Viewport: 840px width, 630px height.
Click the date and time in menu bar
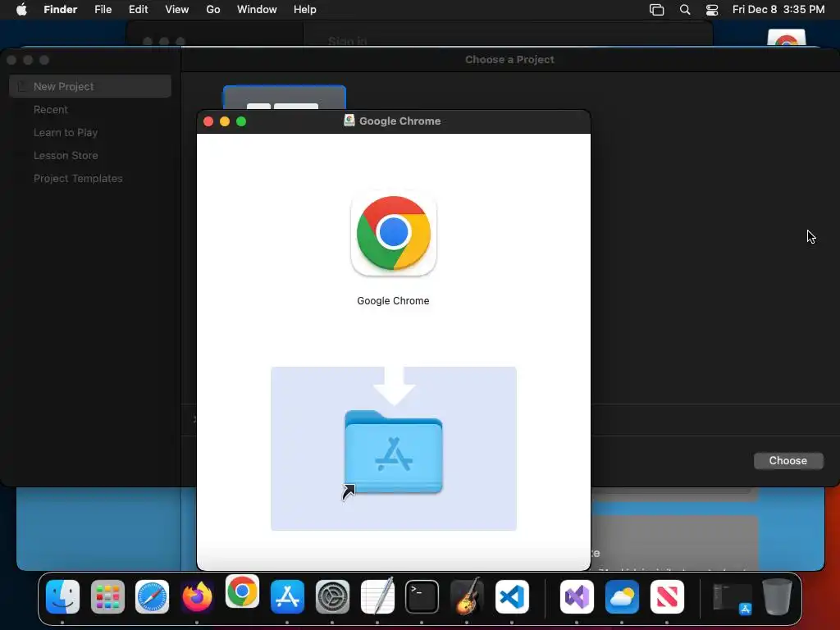coord(778,9)
